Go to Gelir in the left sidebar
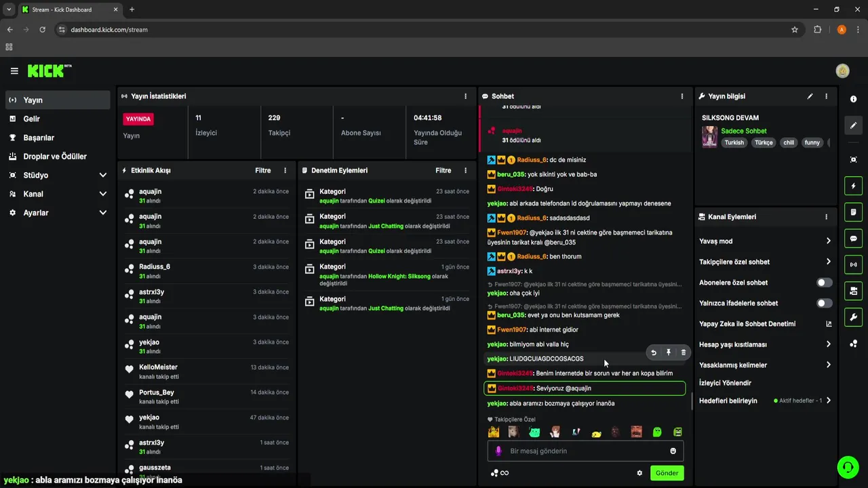The image size is (868, 488). click(58, 119)
